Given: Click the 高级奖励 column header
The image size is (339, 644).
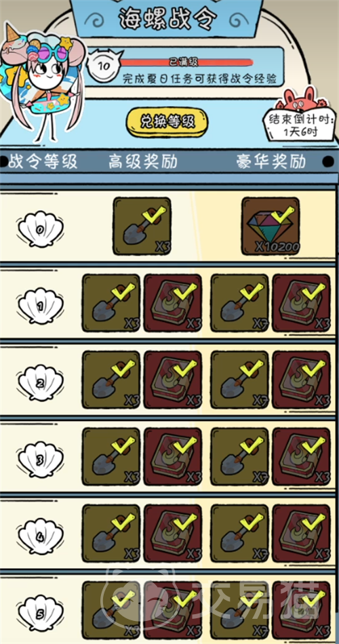Looking at the screenshot, I should [x=143, y=162].
